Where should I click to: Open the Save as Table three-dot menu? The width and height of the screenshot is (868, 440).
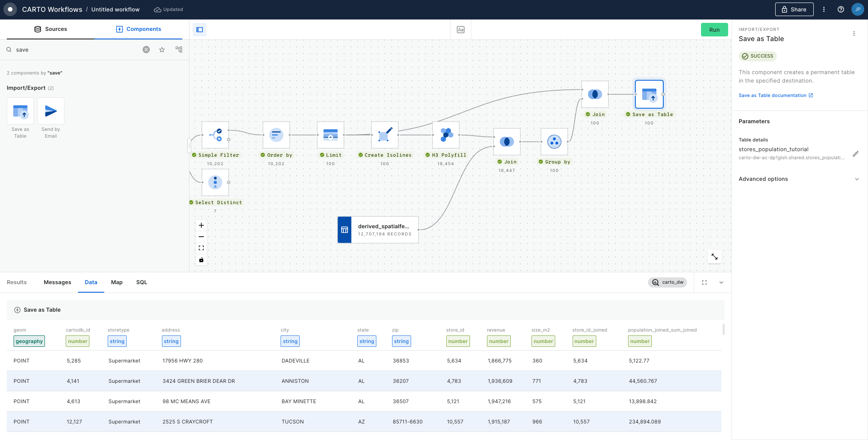point(854,33)
